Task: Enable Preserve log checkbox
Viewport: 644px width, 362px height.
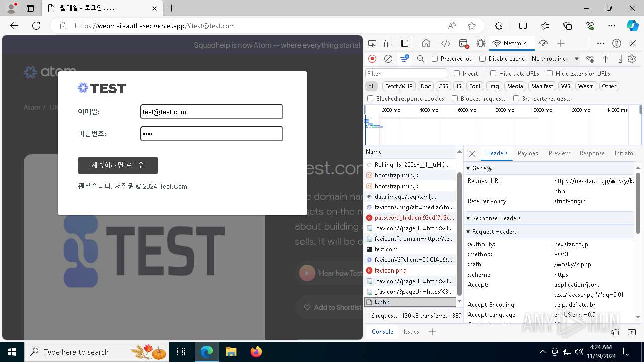Action: click(435, 59)
